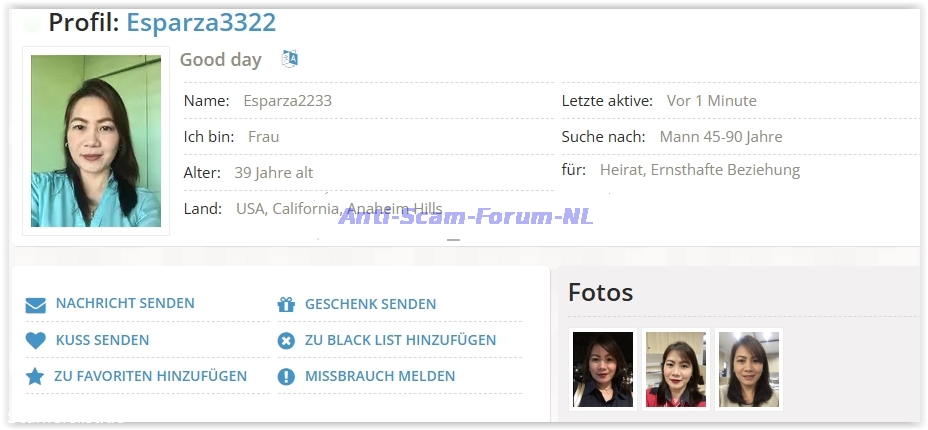Open the large main profile picture
This screenshot has height=430, width=928.
tap(96, 141)
